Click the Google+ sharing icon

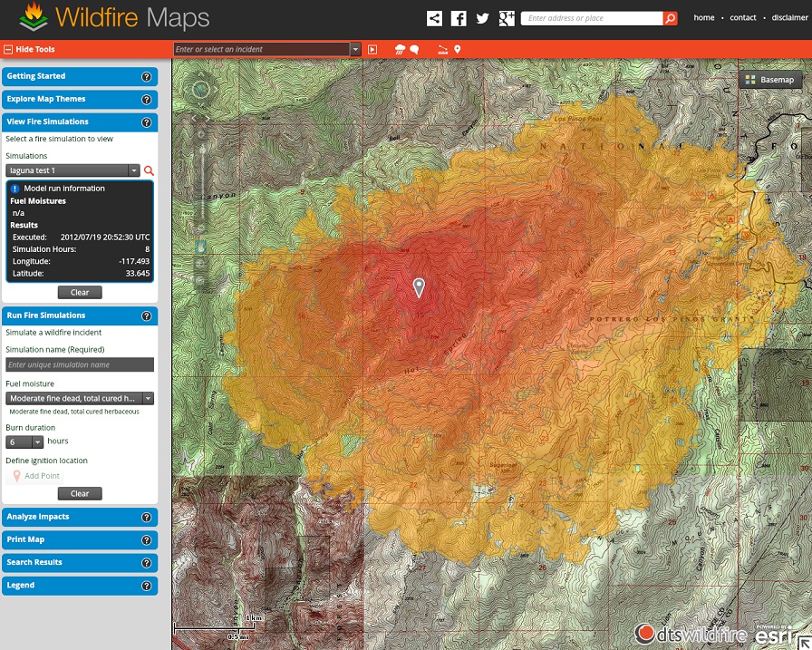tap(506, 17)
